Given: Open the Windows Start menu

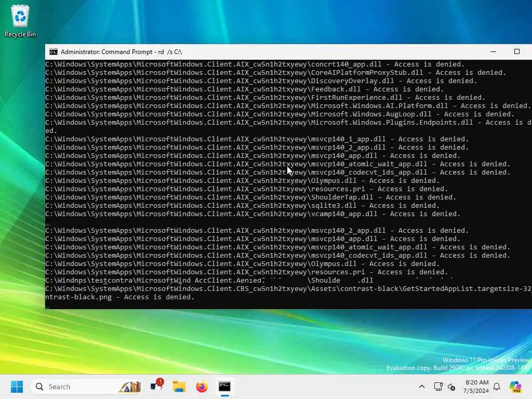Looking at the screenshot, I should (17, 387).
